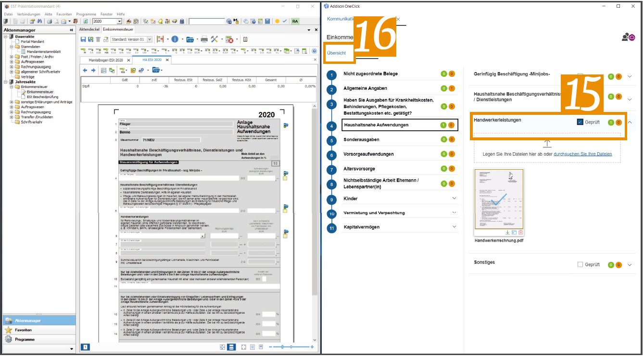The width and height of the screenshot is (644, 357).
Task: Click the durchsuchen Sie Ihre Dateien link
Action: click(x=583, y=154)
